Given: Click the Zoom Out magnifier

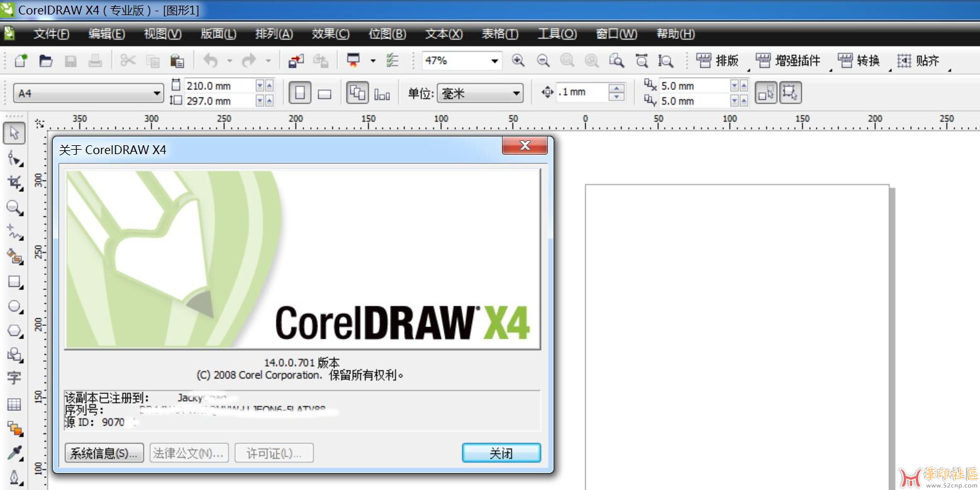Looking at the screenshot, I should pos(543,60).
